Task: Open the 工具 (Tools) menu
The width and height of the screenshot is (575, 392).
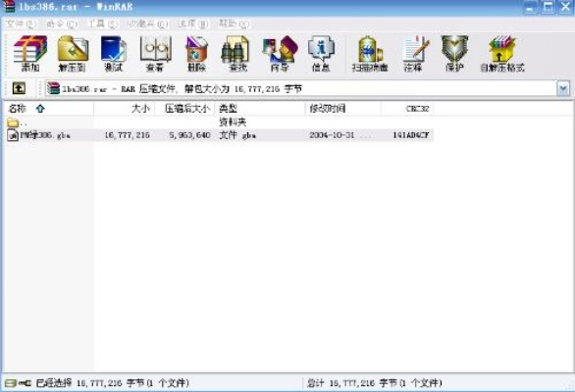Action: pos(102,24)
